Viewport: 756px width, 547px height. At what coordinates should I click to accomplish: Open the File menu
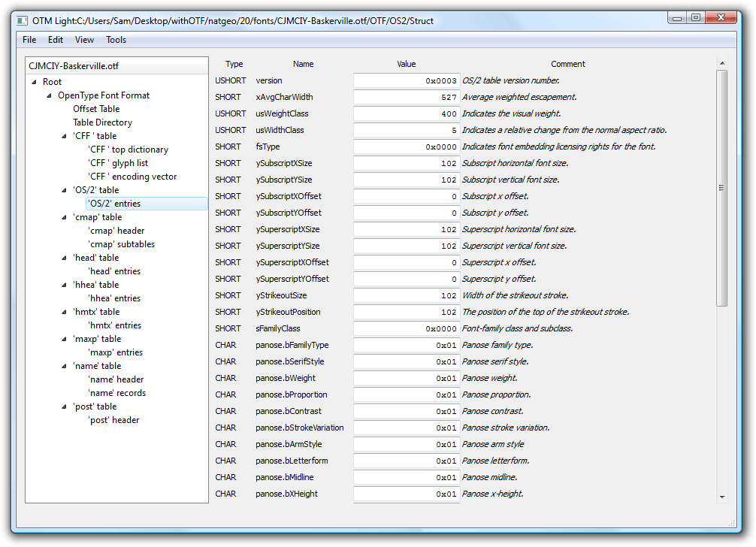pyautogui.click(x=29, y=40)
